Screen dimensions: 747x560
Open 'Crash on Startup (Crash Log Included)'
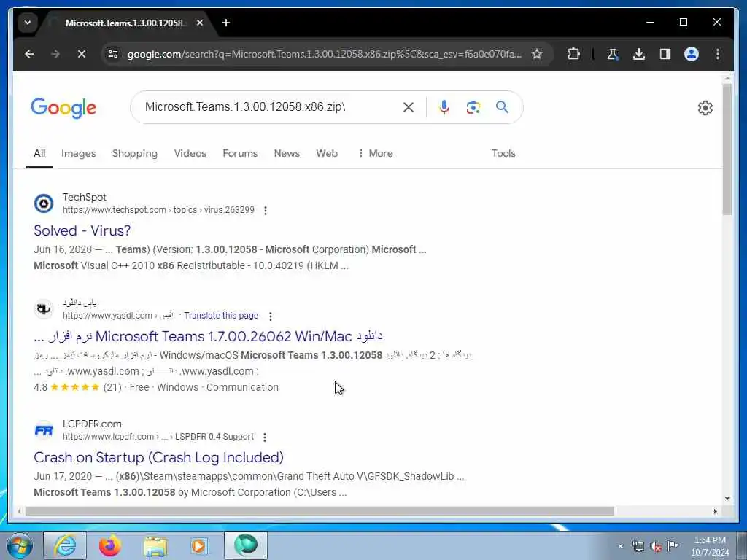pos(158,458)
